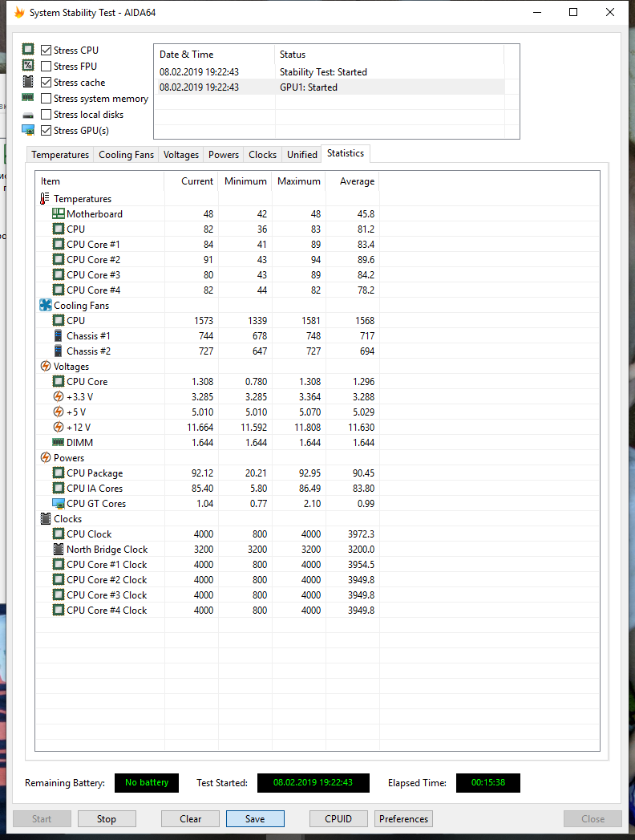
Task: Click the Date & Time log column header
Action: click(x=215, y=54)
